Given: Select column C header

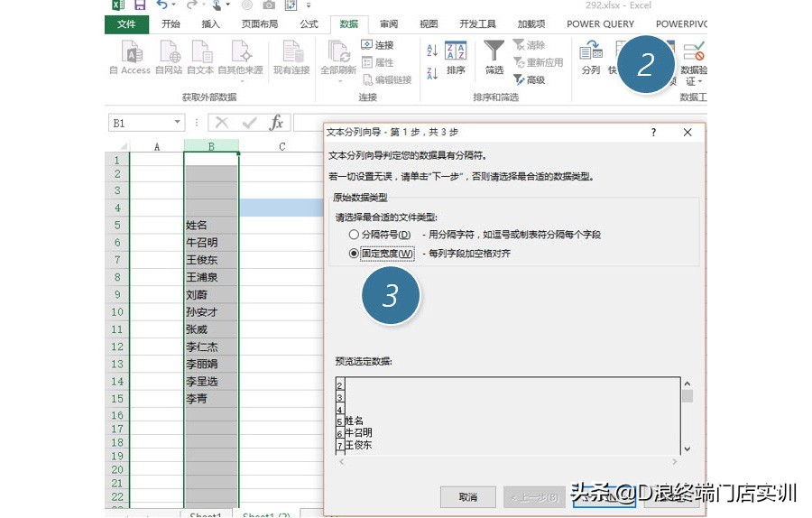Looking at the screenshot, I should coord(281,146).
